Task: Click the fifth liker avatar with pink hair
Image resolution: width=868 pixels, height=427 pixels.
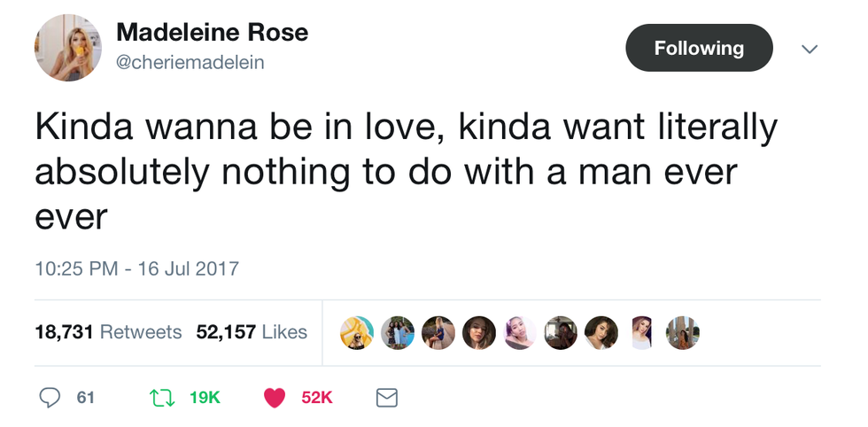Action: pos(519,332)
